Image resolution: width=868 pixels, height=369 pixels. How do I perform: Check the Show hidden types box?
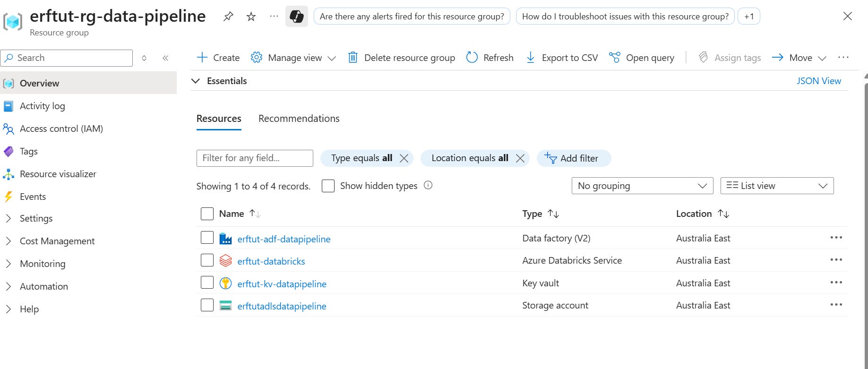pos(328,186)
